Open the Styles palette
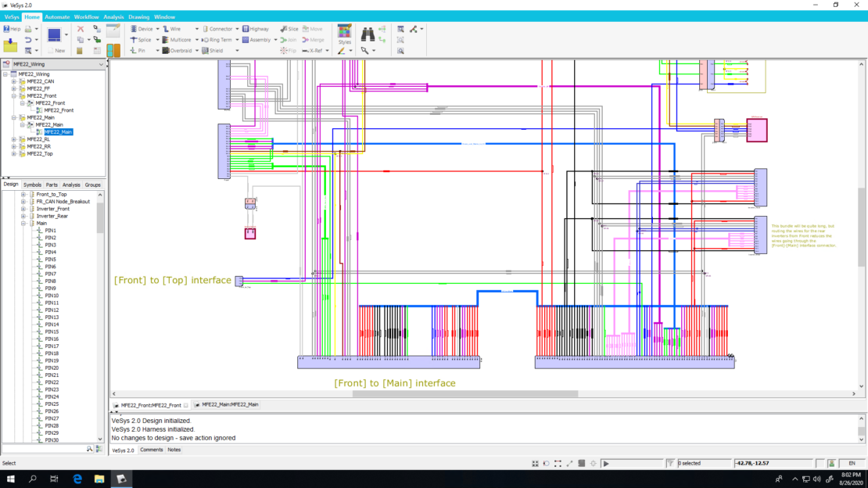 tap(344, 34)
